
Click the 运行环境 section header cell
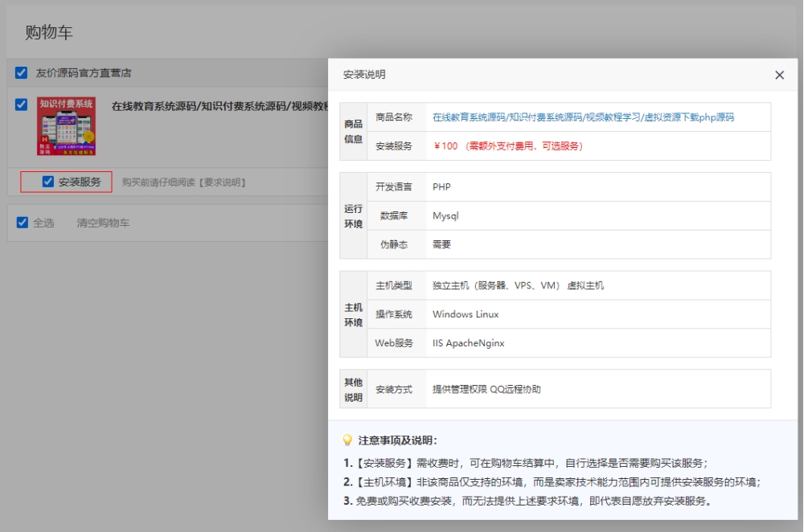[x=353, y=215]
